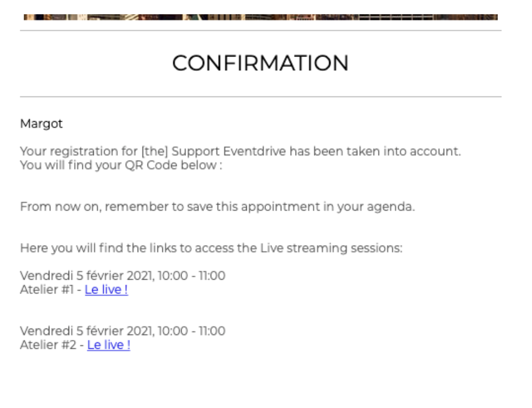Open the Atelier #1 'Le live !' link
532x408 pixels.
(x=106, y=290)
